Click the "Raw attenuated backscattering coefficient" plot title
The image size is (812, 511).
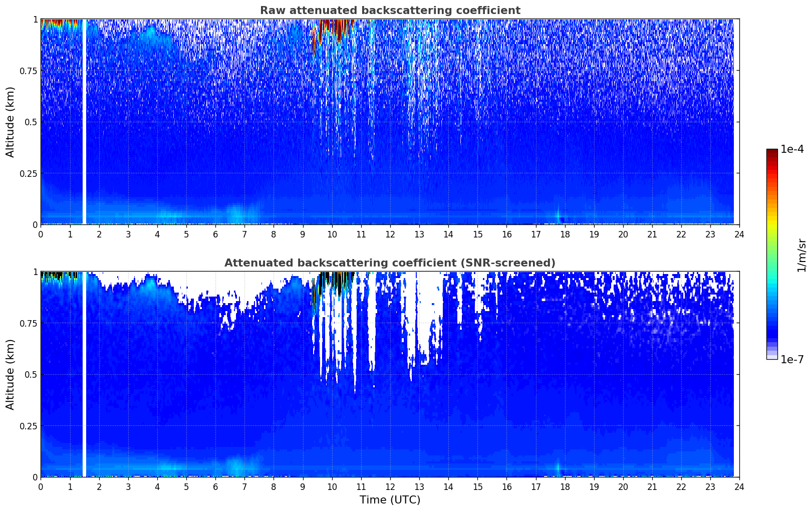click(390, 11)
